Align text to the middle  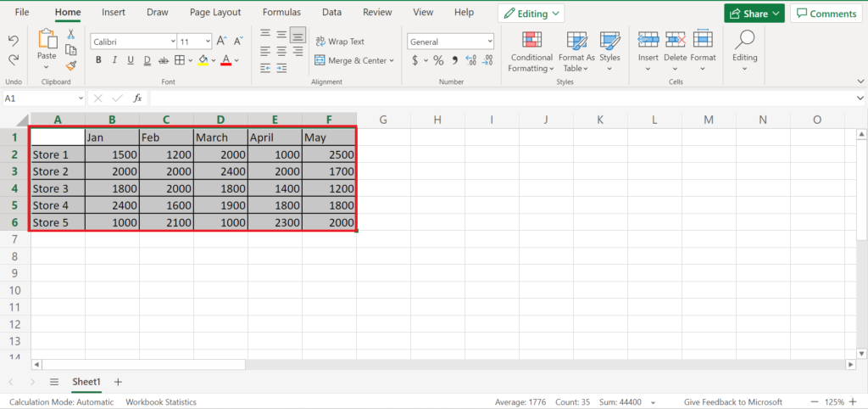(x=281, y=34)
